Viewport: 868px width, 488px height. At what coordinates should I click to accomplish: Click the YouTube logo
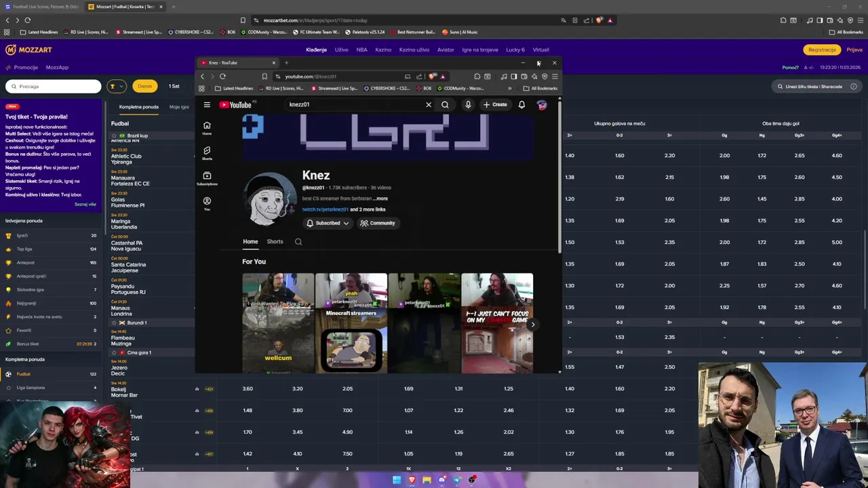click(x=235, y=104)
